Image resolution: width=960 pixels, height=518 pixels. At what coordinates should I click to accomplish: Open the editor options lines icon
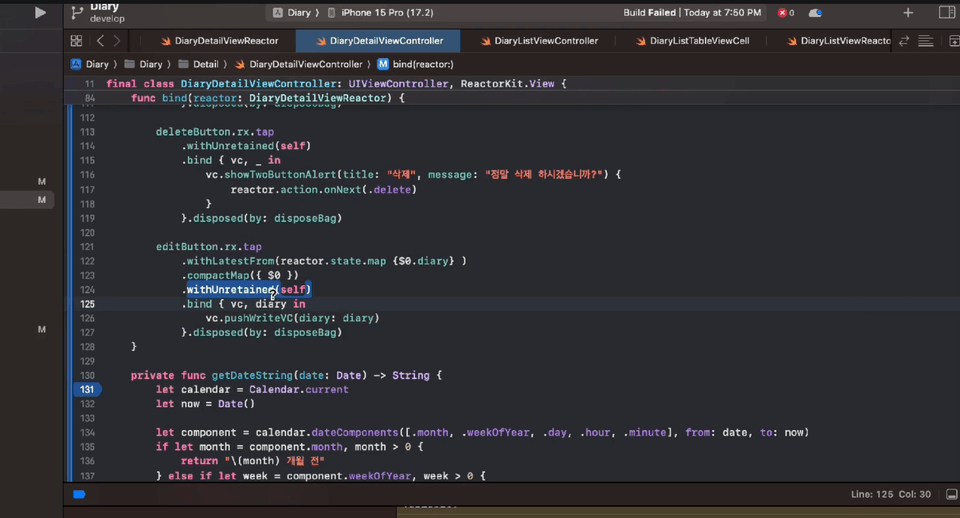(x=926, y=41)
